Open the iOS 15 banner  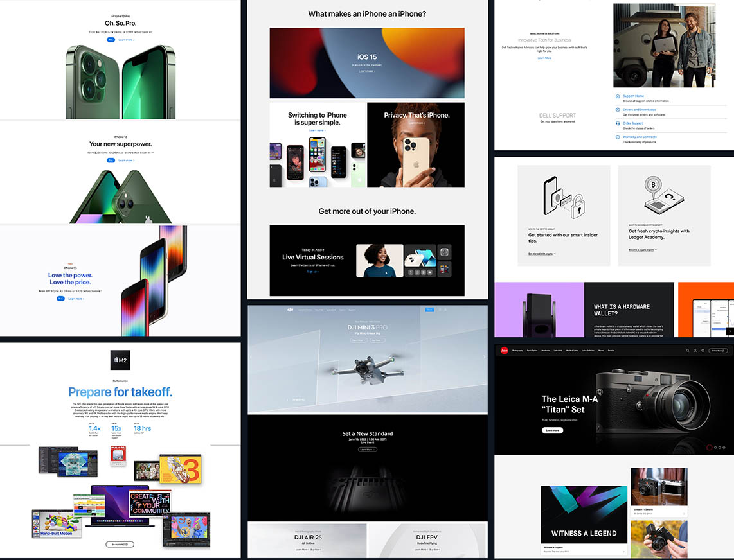[x=367, y=63]
